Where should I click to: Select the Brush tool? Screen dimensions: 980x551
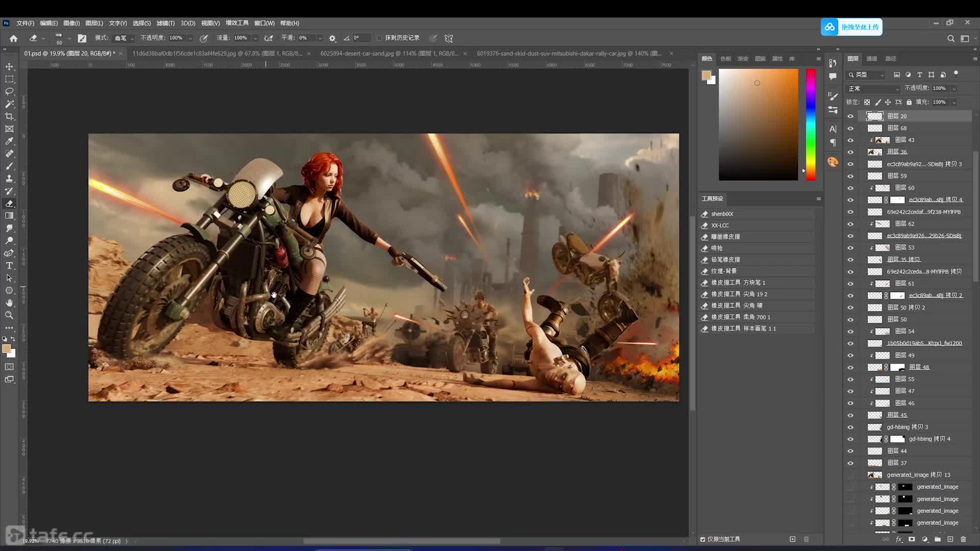(9, 166)
